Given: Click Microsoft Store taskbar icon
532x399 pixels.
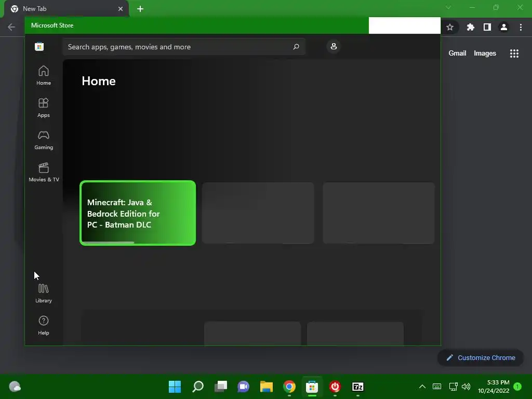Looking at the screenshot, I should (x=312, y=387).
